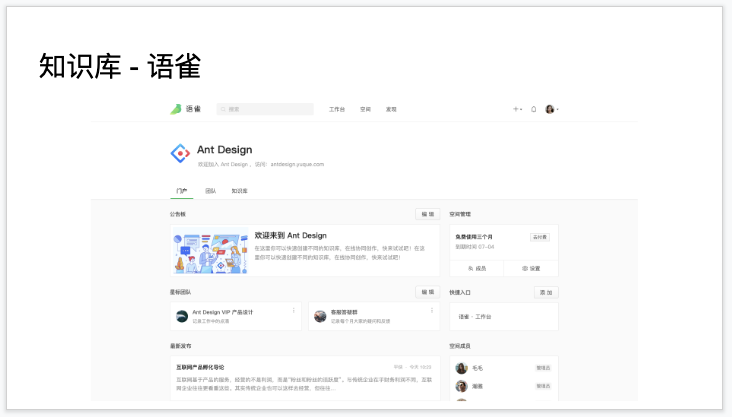Click the notification bell icon

coord(534,109)
